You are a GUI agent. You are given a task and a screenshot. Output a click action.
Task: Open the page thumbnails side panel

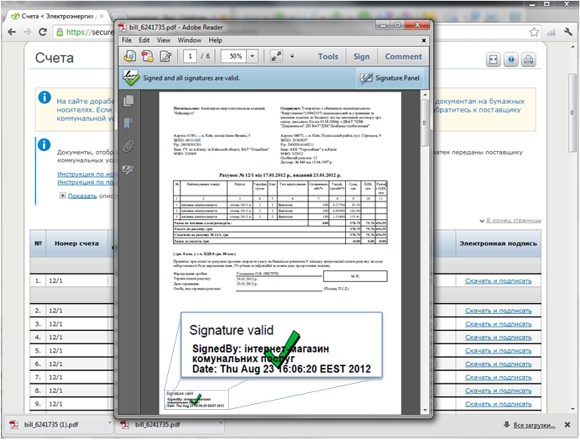[x=129, y=101]
